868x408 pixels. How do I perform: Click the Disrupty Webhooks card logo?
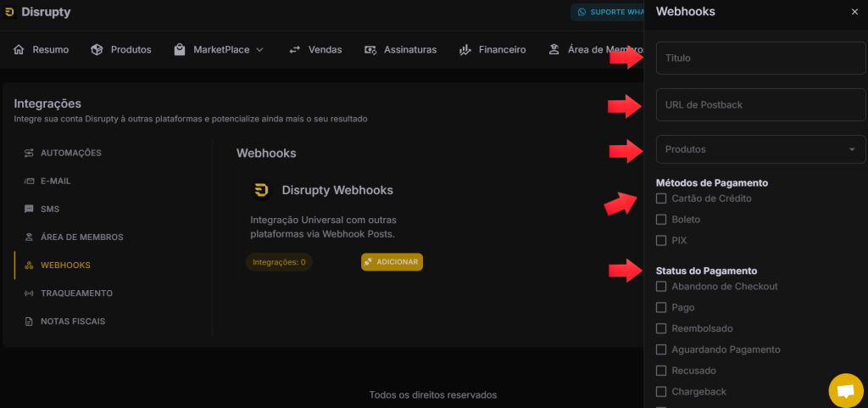tap(261, 190)
